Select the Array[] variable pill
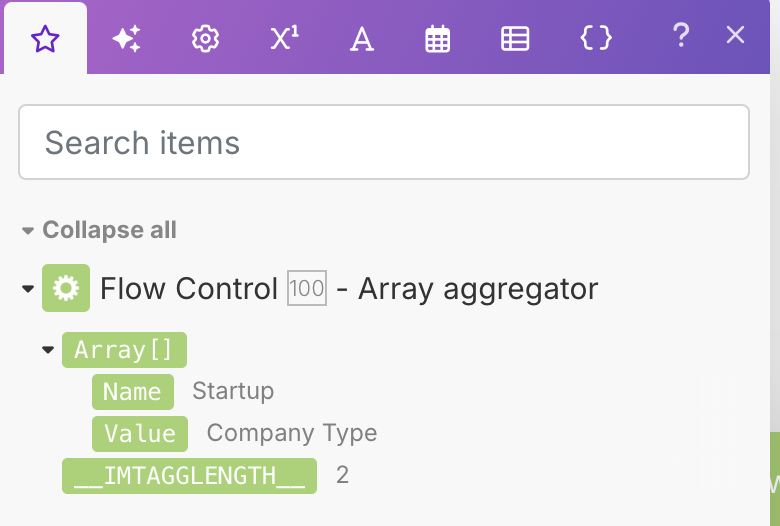 124,350
